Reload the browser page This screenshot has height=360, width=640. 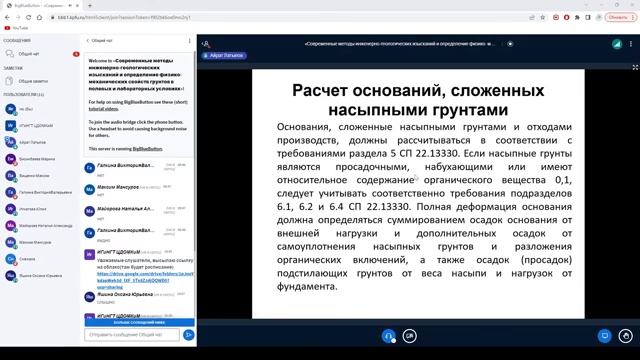click(28, 18)
